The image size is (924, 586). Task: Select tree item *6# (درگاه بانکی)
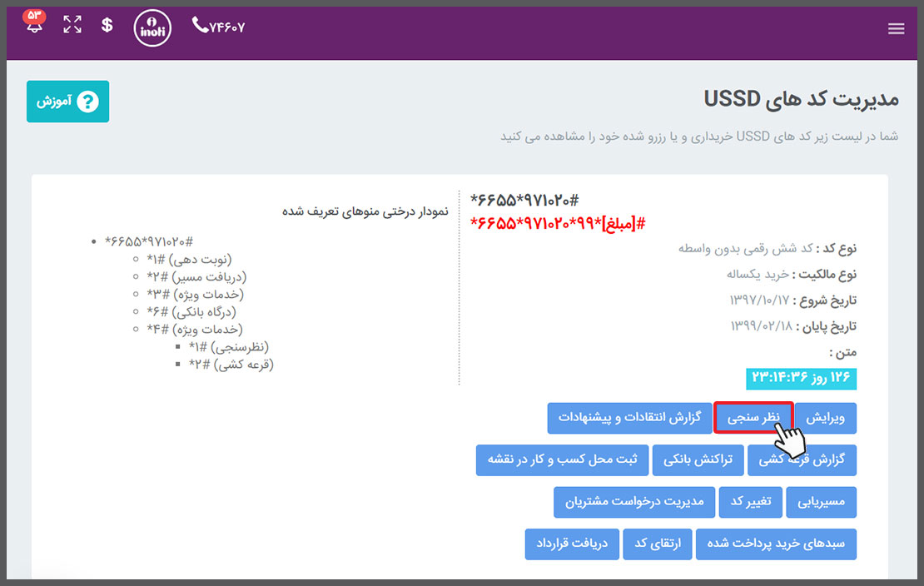[191, 311]
